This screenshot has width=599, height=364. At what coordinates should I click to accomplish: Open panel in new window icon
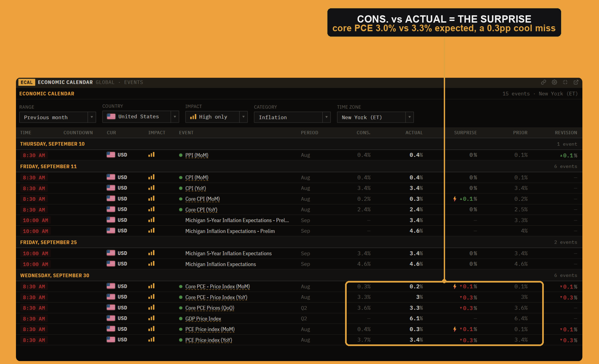tap(576, 82)
